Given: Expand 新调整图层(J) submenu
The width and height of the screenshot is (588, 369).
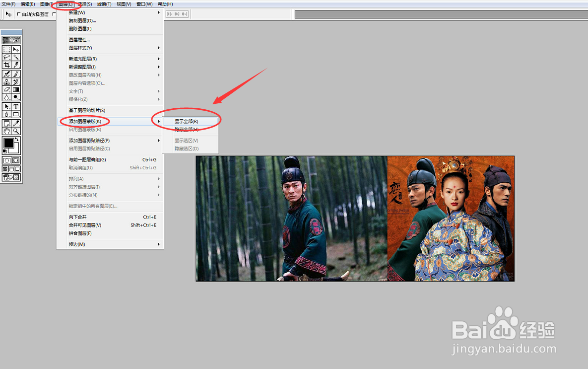Looking at the screenshot, I should tap(110, 67).
